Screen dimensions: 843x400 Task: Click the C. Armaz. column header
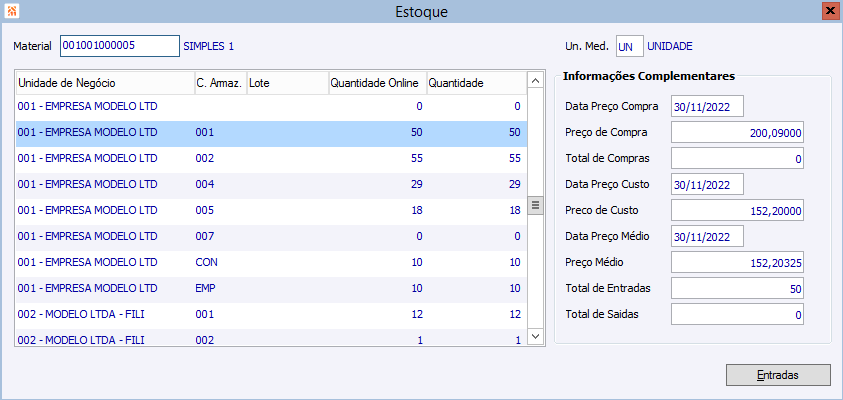219,83
